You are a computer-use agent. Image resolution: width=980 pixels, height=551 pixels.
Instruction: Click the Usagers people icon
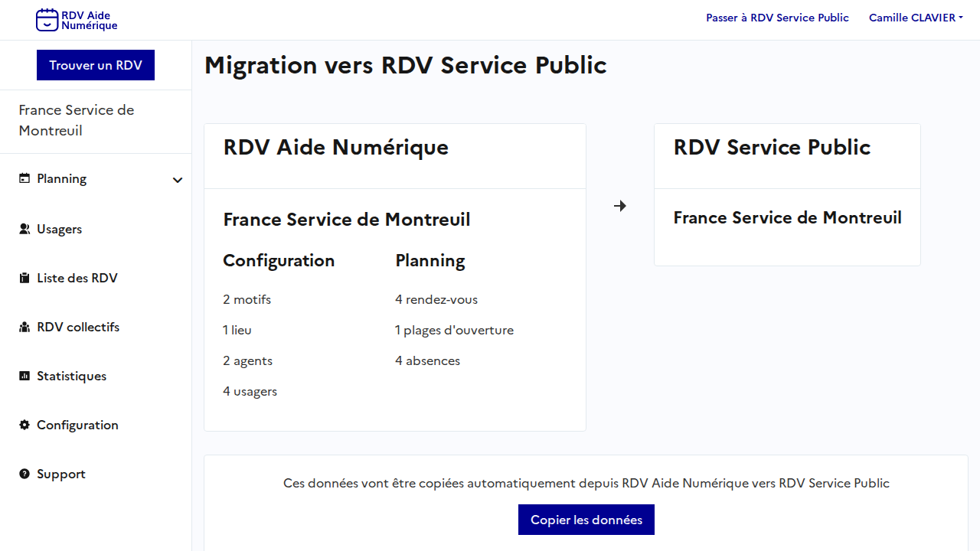point(24,229)
